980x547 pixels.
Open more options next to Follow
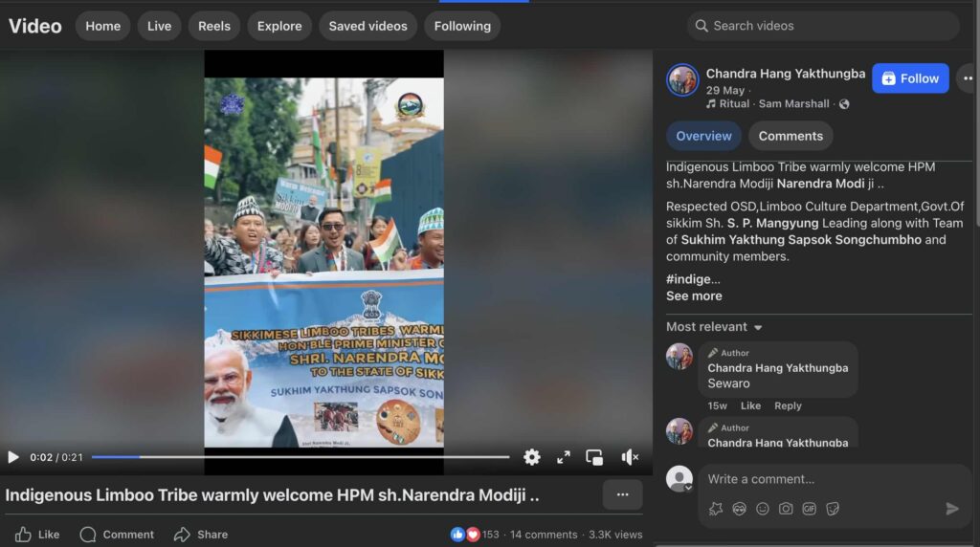coord(969,78)
